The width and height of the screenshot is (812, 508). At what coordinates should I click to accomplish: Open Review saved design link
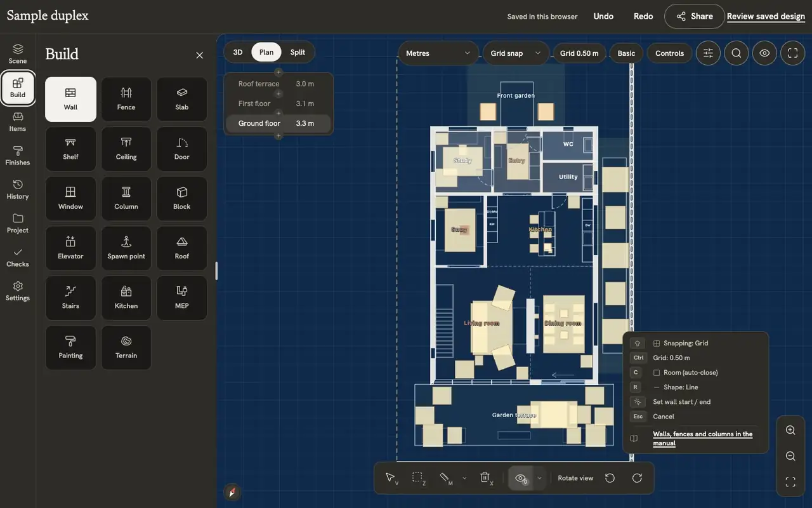pos(766,17)
